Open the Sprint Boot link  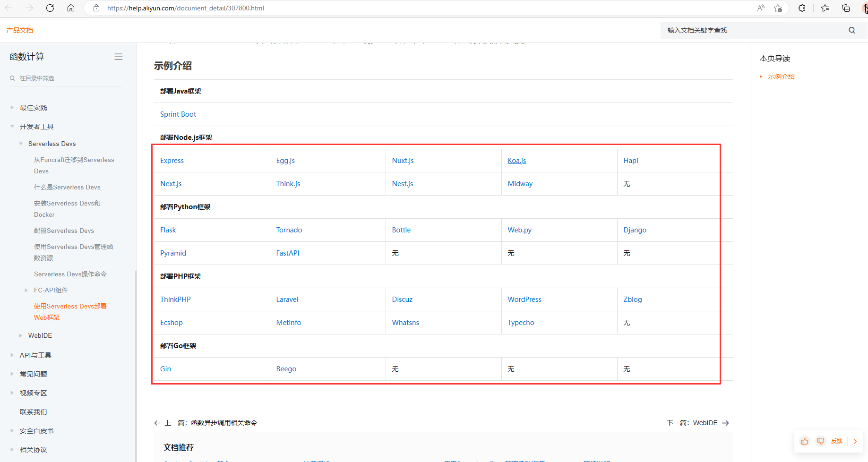point(178,114)
